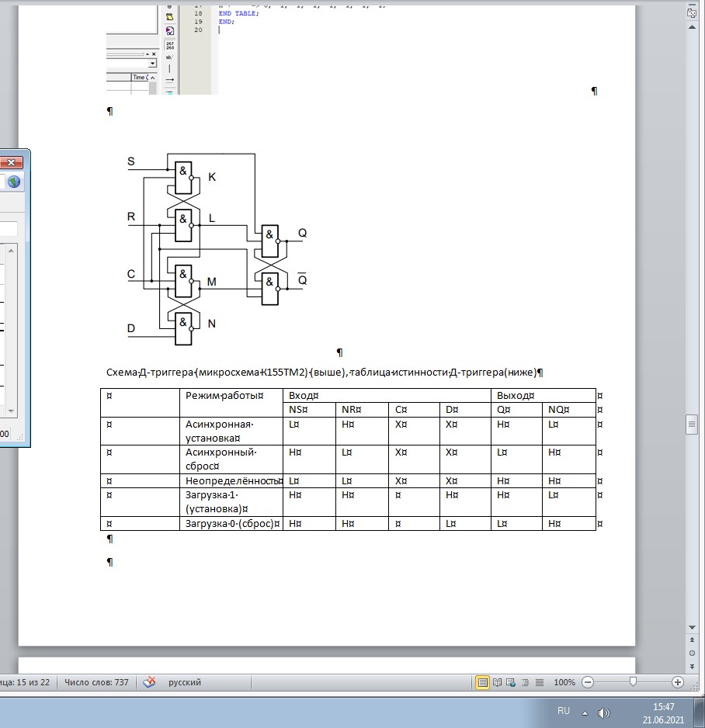This screenshot has height=728, width=705.
Task: Click the document scrollbar up arrow
Action: [692, 27]
